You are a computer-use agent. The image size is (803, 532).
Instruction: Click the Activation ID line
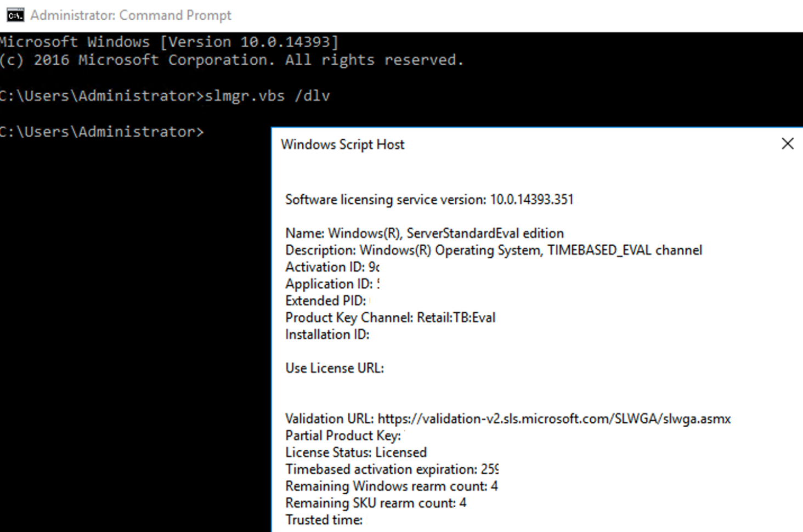pos(332,267)
